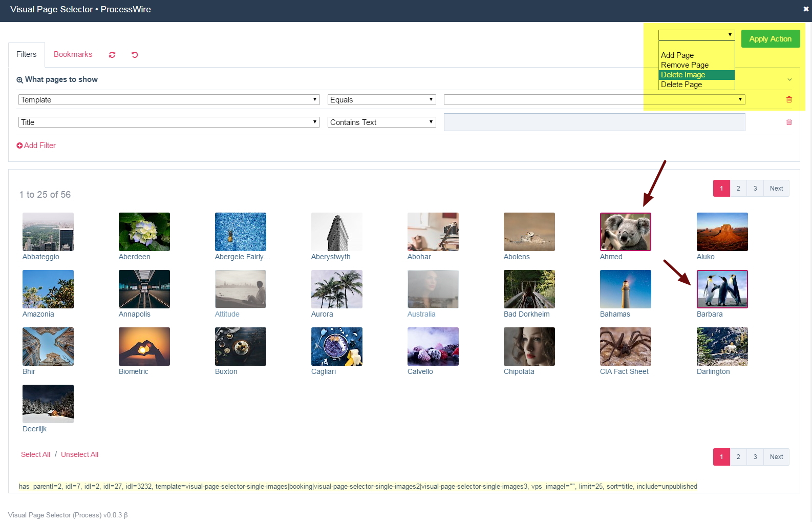Select the Amazonia tree thumbnail

[x=48, y=289]
